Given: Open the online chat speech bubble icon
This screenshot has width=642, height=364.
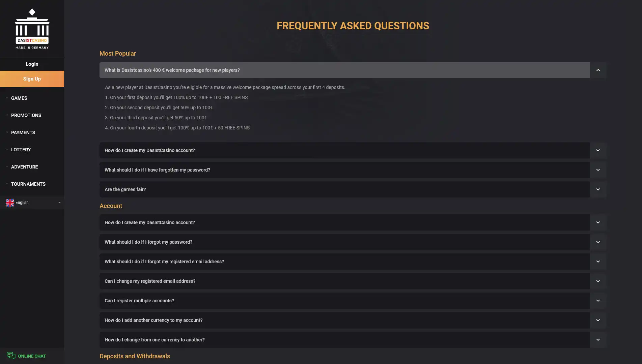Looking at the screenshot, I should [11, 356].
